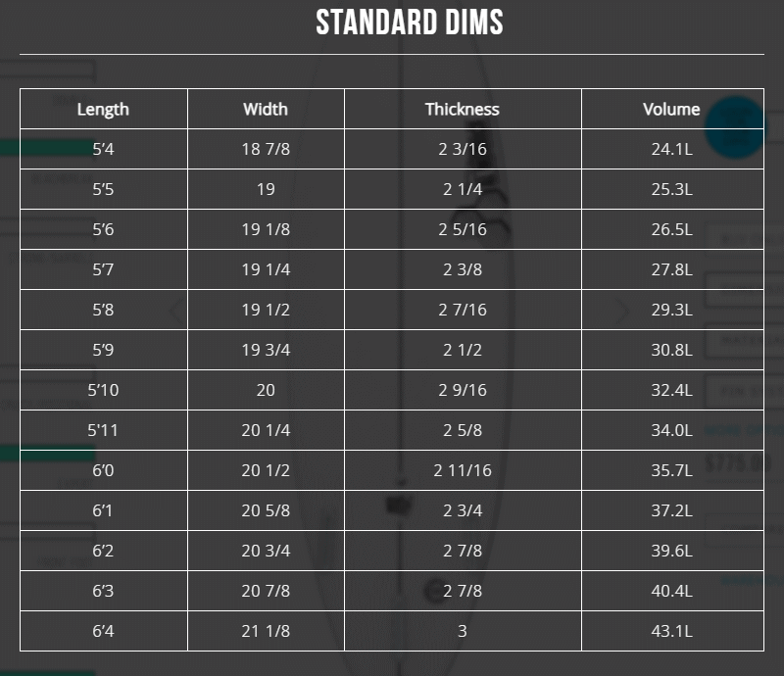
Task: Click the Standard Dims title
Action: tap(410, 23)
